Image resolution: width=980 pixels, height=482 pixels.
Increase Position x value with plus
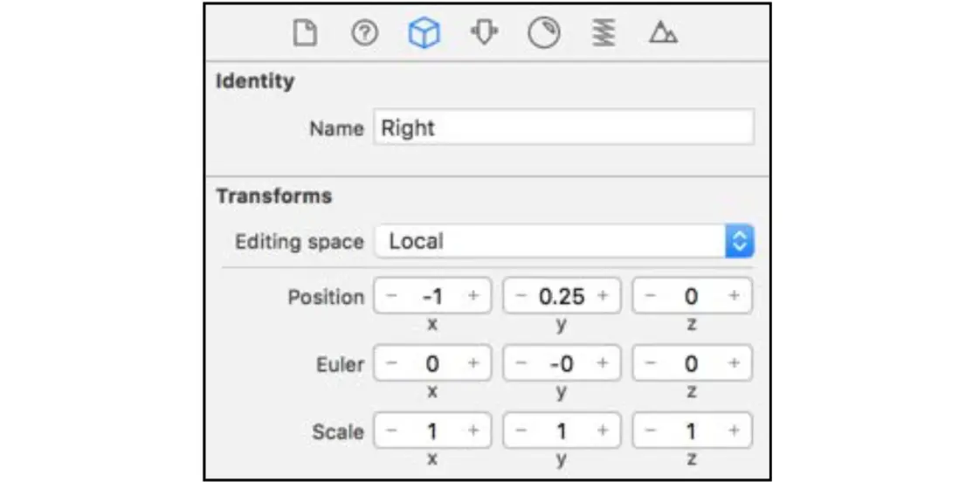coord(473,296)
